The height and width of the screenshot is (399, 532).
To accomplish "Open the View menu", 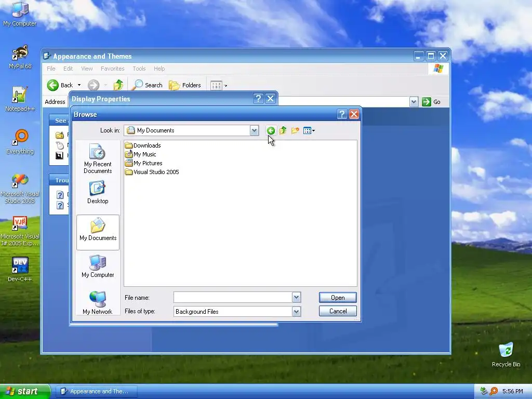I will pyautogui.click(x=87, y=69).
